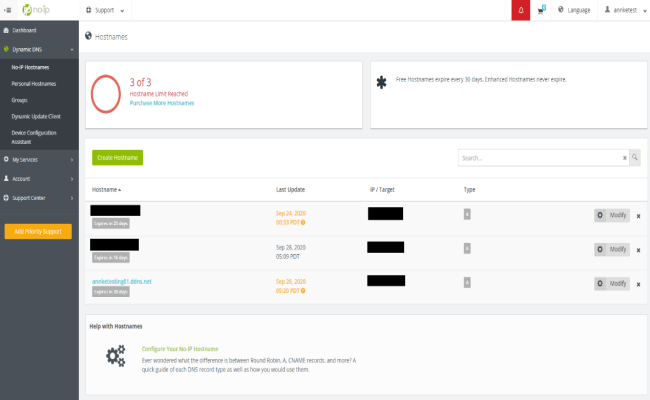Expand My Services in sidebar
This screenshot has width=650, height=400.
tap(38, 158)
